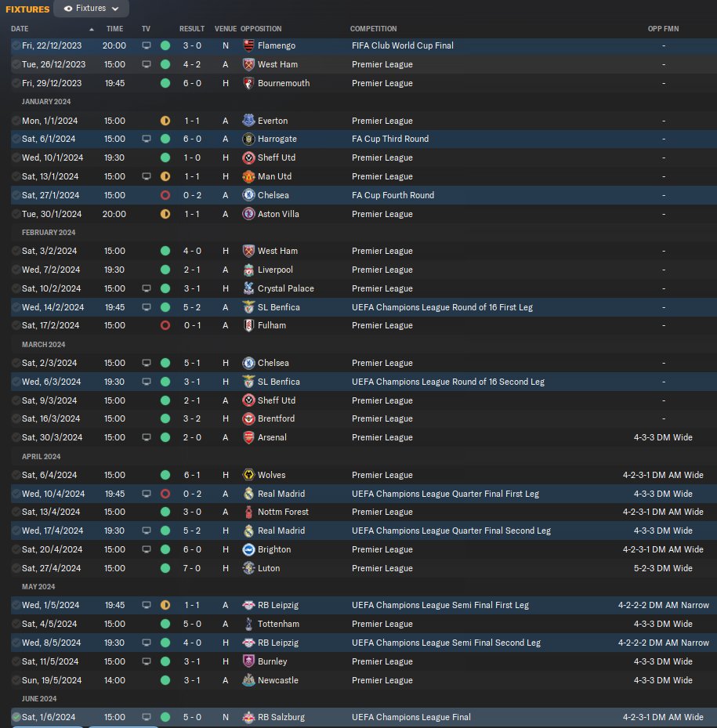This screenshot has width=717, height=728.
Task: Toggle the checkmark on Luton fixture row
Action: (16, 568)
